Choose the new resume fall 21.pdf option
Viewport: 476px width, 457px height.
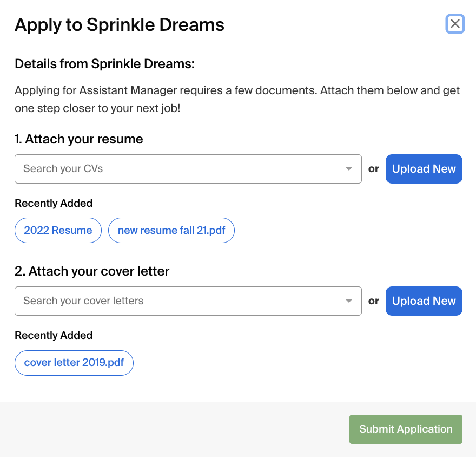click(171, 230)
